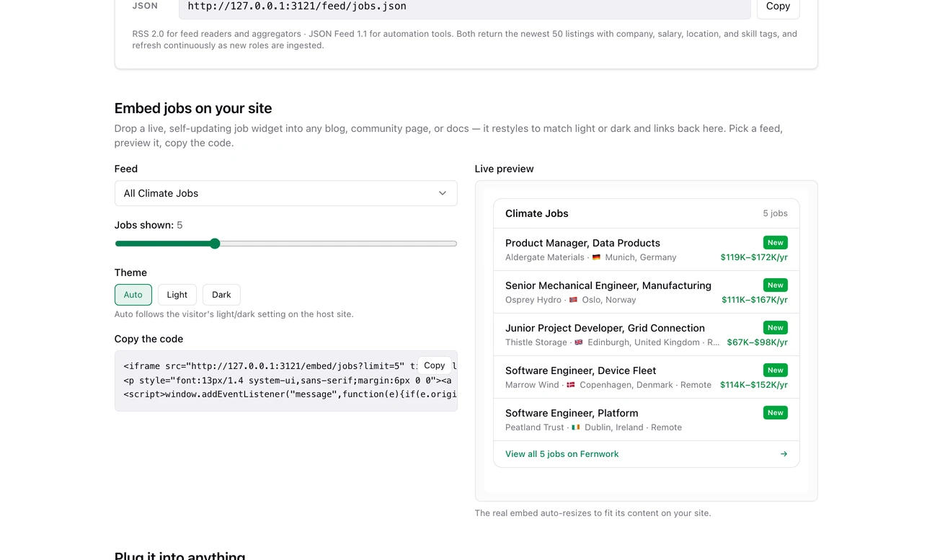The height and width of the screenshot is (560, 932).
Task: Click the $111K–$167K/yr salary text
Action: click(x=755, y=300)
